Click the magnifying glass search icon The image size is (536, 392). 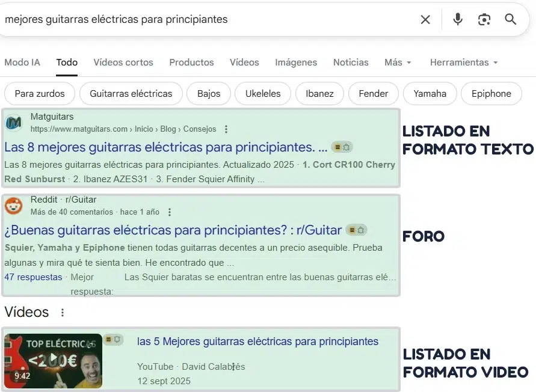point(511,19)
